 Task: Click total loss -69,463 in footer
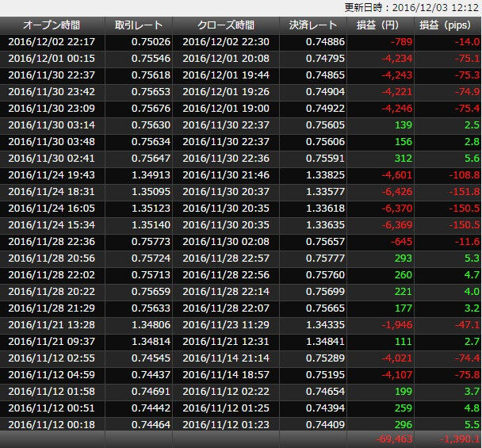[394, 438]
